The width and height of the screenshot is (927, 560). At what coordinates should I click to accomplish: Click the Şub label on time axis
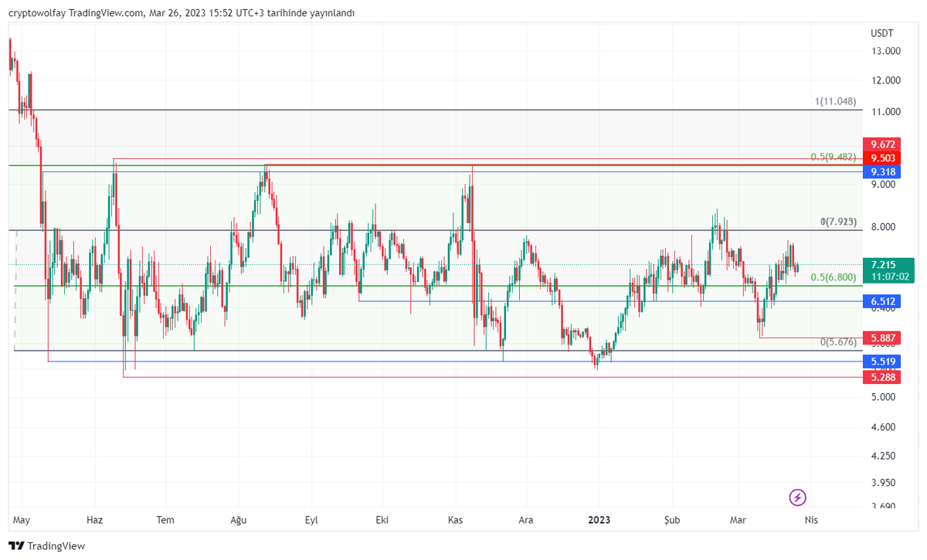672,520
